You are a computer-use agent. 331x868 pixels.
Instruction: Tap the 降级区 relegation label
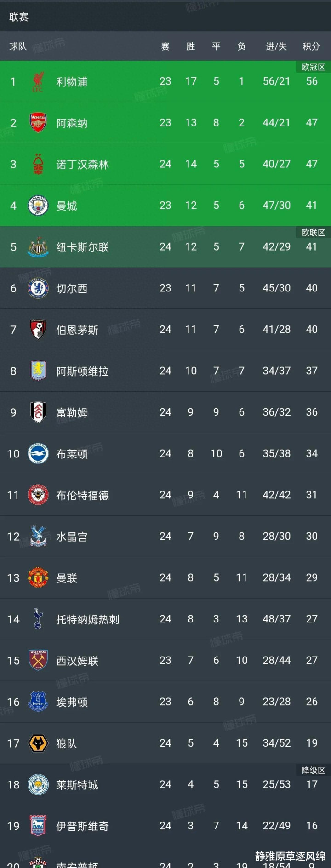[x=313, y=770]
